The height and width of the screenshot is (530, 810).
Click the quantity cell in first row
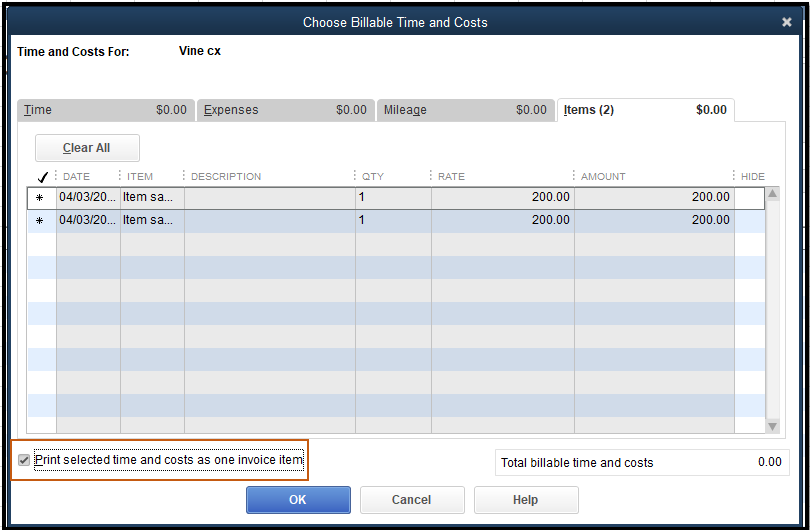tap(393, 197)
